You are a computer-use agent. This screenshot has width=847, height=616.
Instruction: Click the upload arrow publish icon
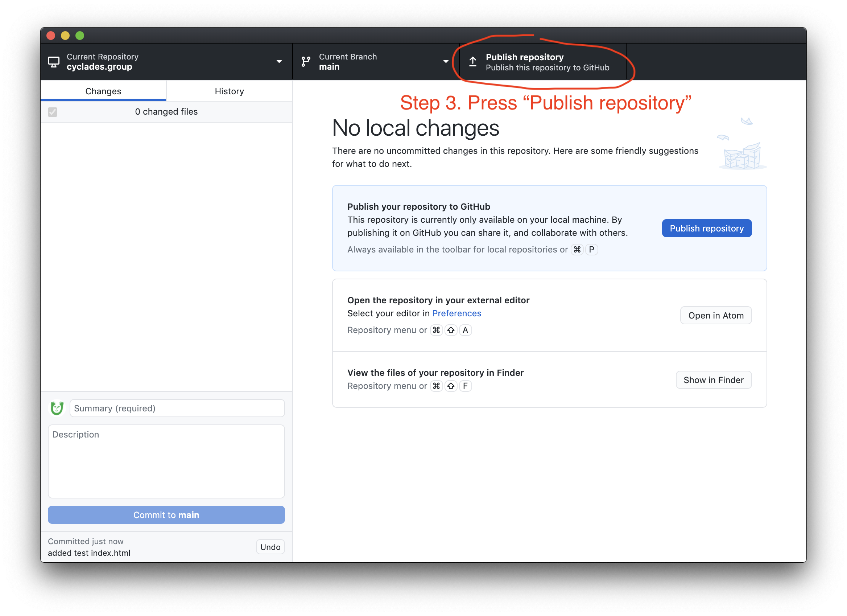point(473,62)
